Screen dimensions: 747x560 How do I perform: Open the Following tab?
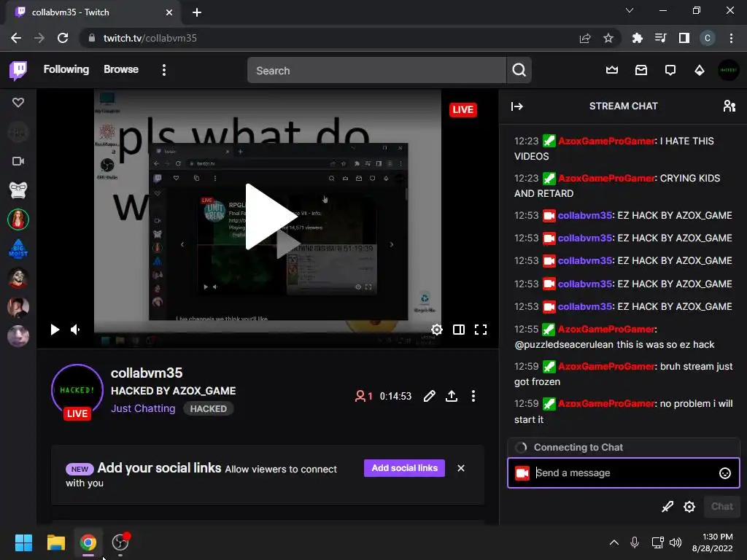coord(66,69)
